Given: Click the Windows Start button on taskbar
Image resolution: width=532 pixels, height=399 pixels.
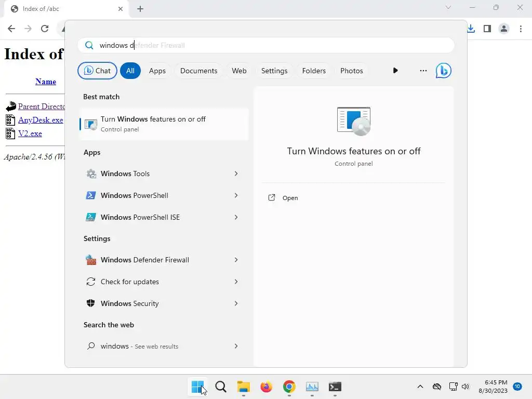Looking at the screenshot, I should point(198,387).
